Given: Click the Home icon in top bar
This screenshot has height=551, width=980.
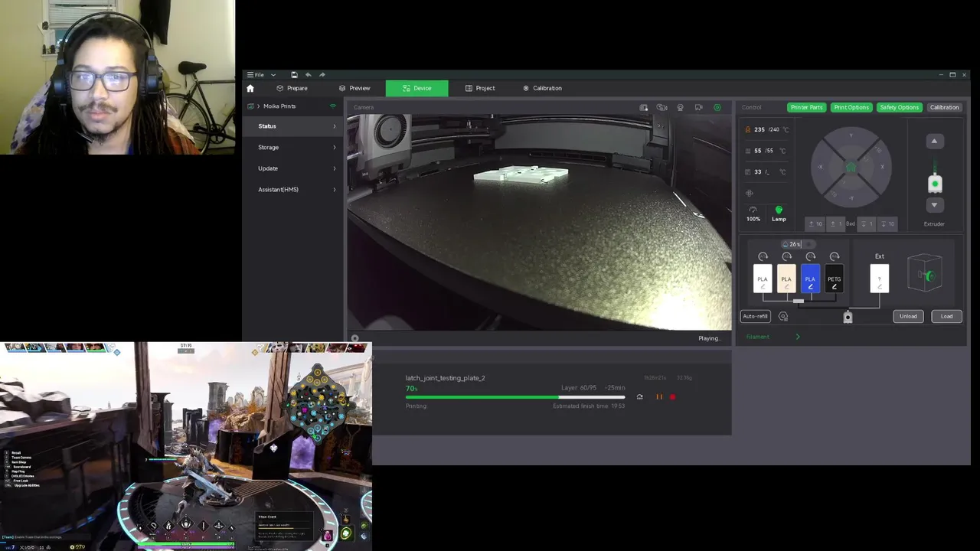Looking at the screenshot, I should [x=250, y=88].
